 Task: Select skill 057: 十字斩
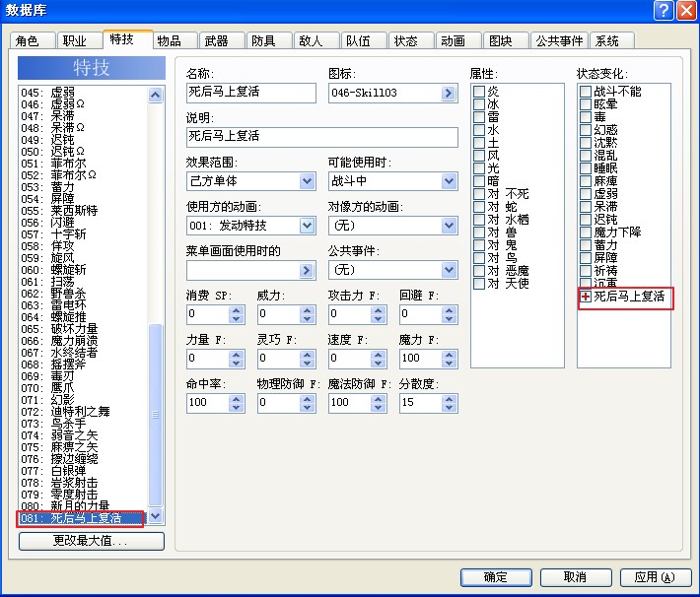coord(82,234)
